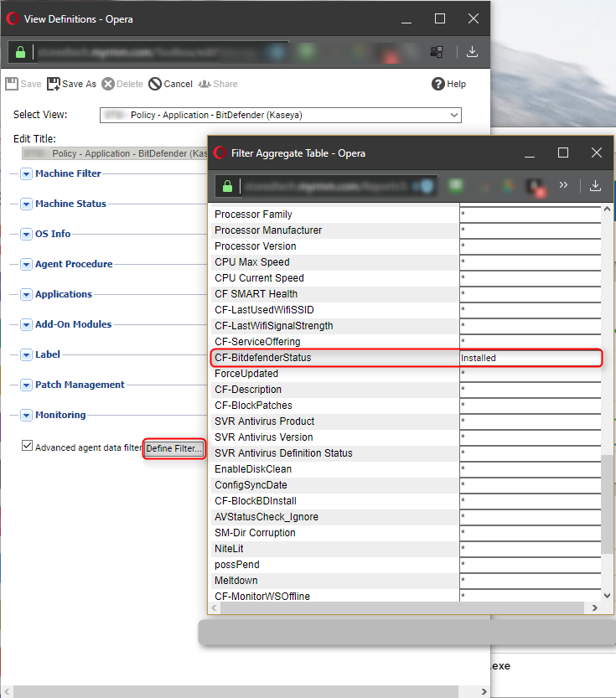Click the CF-LastUsedWifiSSID row label

(x=264, y=310)
